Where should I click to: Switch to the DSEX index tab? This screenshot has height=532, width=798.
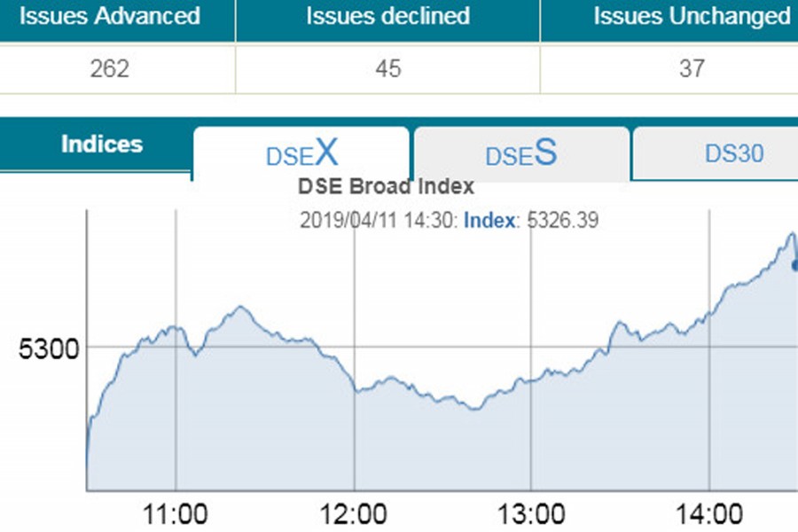301,154
